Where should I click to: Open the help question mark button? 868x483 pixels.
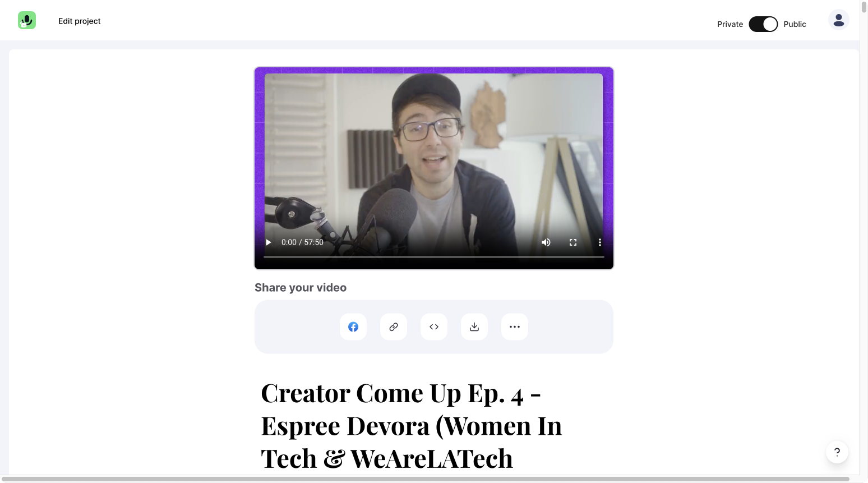tap(837, 452)
